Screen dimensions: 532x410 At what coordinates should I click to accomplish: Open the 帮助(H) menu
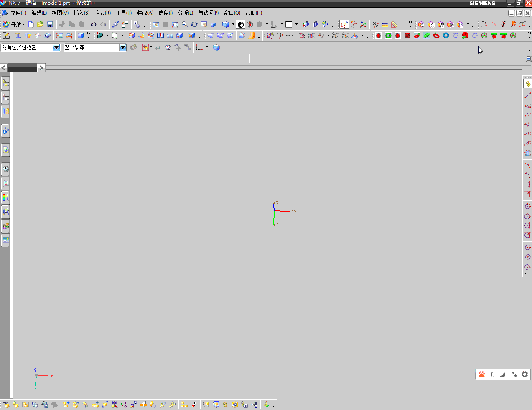click(x=254, y=13)
